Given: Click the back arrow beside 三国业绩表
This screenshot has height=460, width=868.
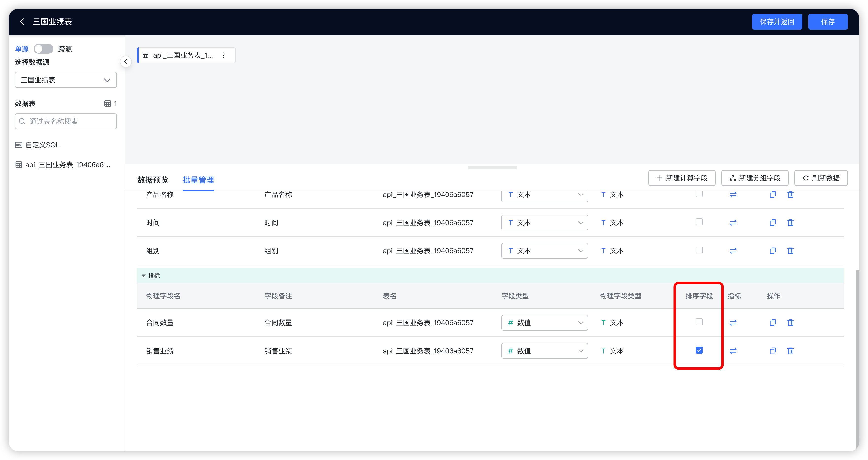Looking at the screenshot, I should point(22,22).
